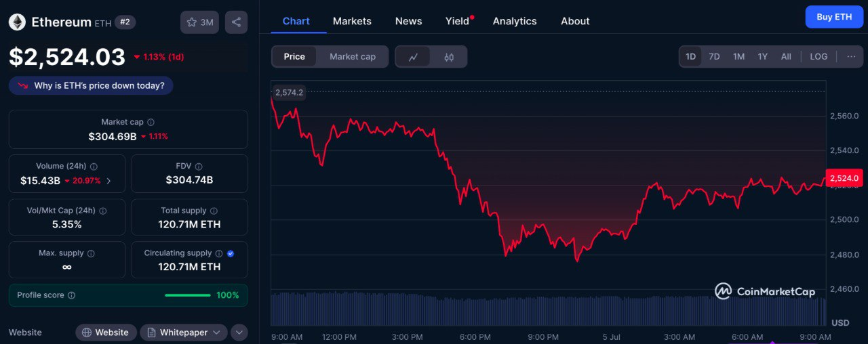
Task: Add Ethereum to watchlist with star button
Action: (199, 22)
